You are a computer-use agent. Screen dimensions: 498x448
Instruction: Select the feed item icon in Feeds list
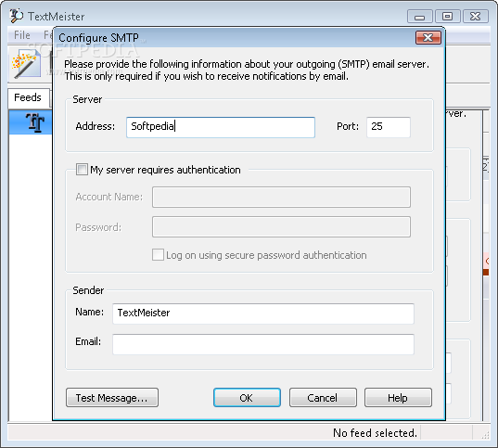[35, 122]
